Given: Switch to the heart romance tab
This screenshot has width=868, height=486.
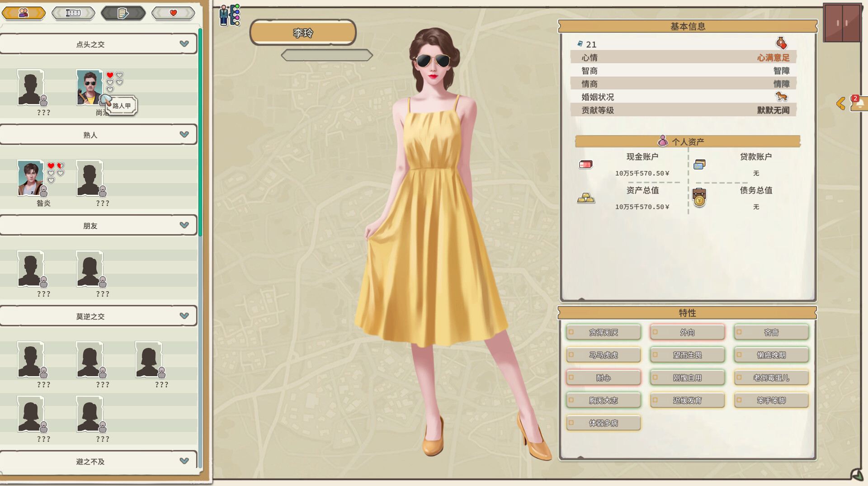Looking at the screenshot, I should 173,13.
